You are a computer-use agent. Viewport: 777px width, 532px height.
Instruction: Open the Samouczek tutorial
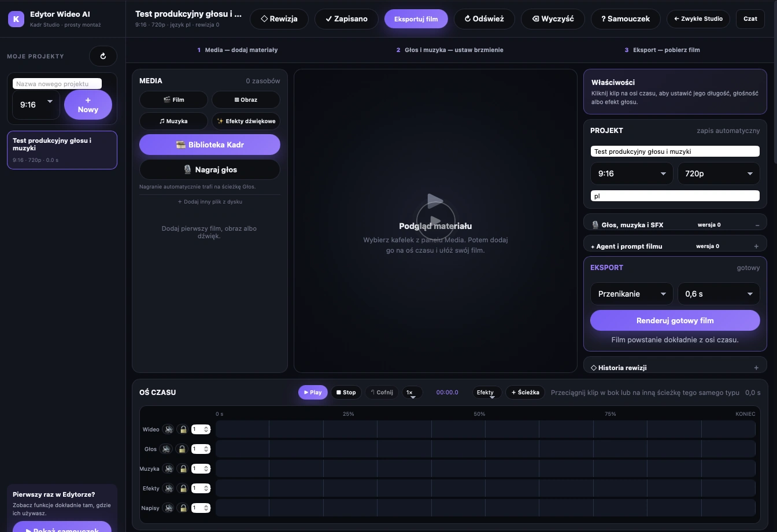click(x=626, y=19)
